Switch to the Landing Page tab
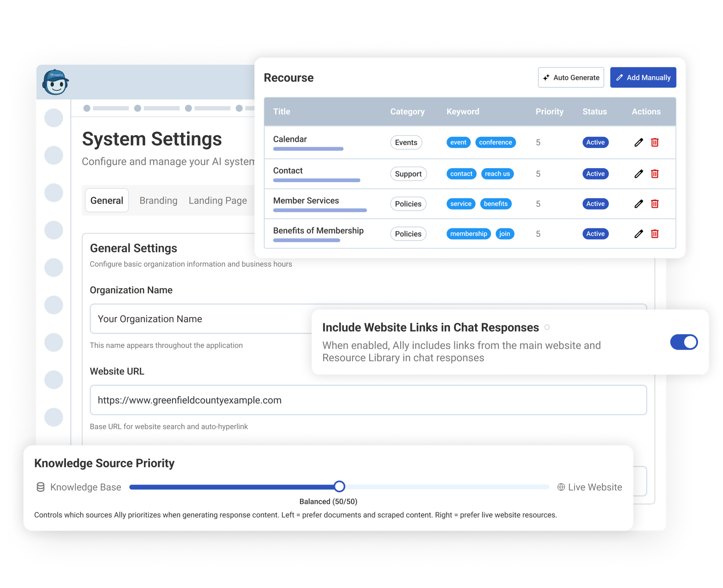The height and width of the screenshot is (588, 723). (218, 200)
